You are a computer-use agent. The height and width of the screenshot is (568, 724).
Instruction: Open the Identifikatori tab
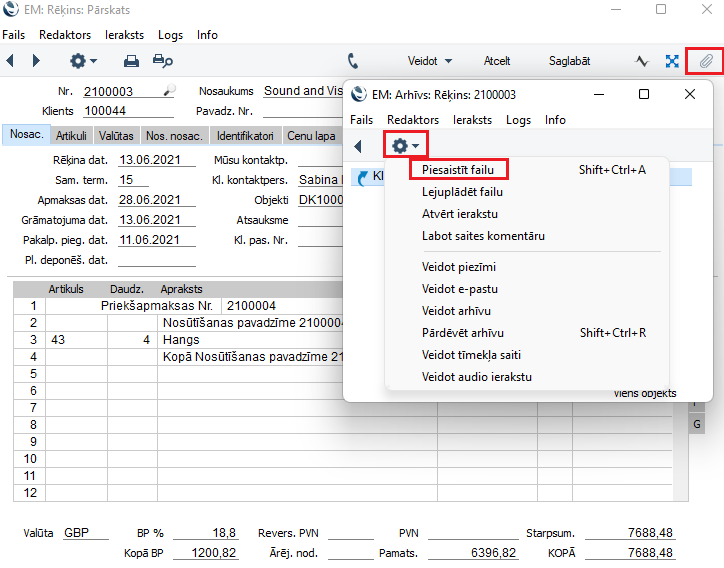(245, 135)
